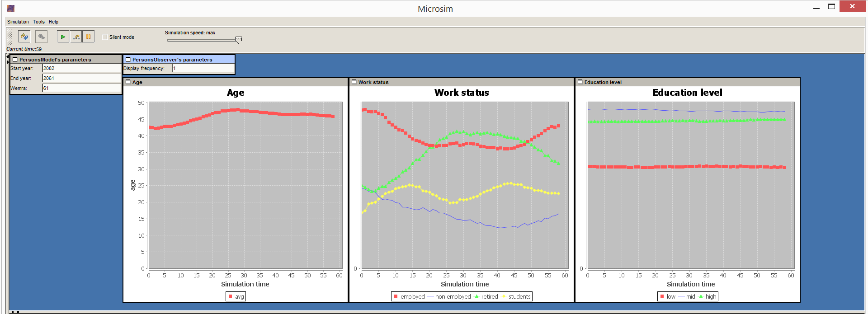Click the greyed-out build model gear icon

pyautogui.click(x=41, y=37)
